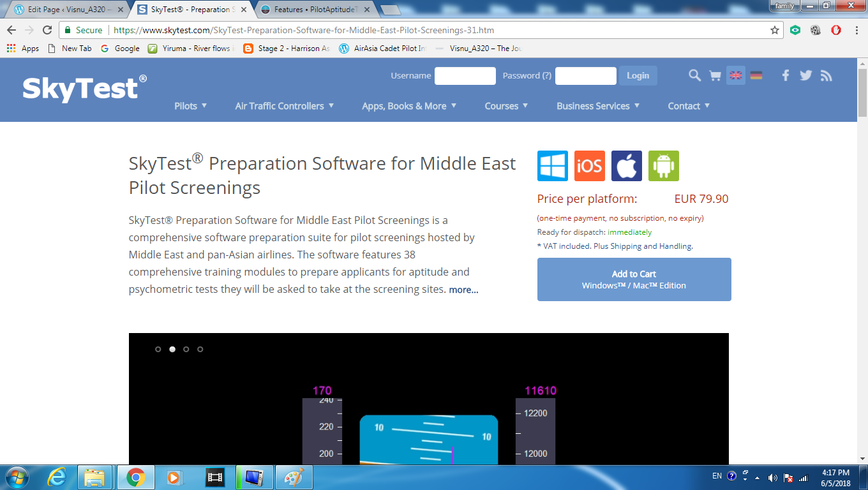Open Stage 2 - Harrison bookmark
This screenshot has width=868, height=490.
click(287, 48)
